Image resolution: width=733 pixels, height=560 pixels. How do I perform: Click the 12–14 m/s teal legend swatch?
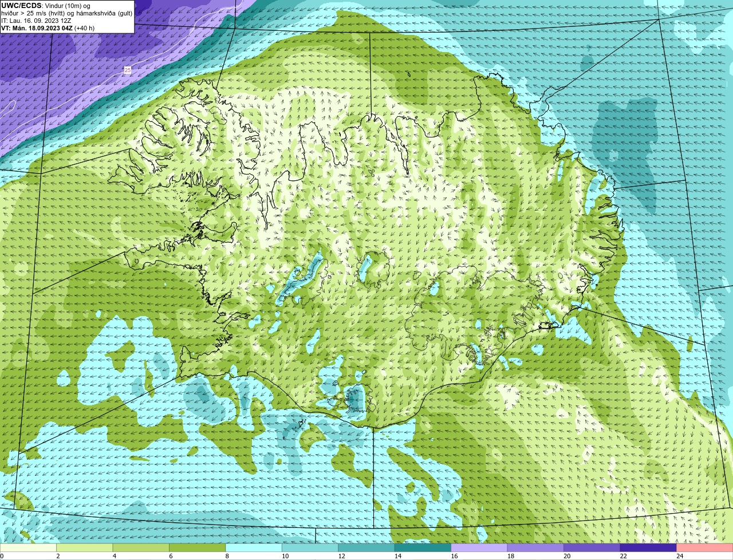[x=366, y=547]
